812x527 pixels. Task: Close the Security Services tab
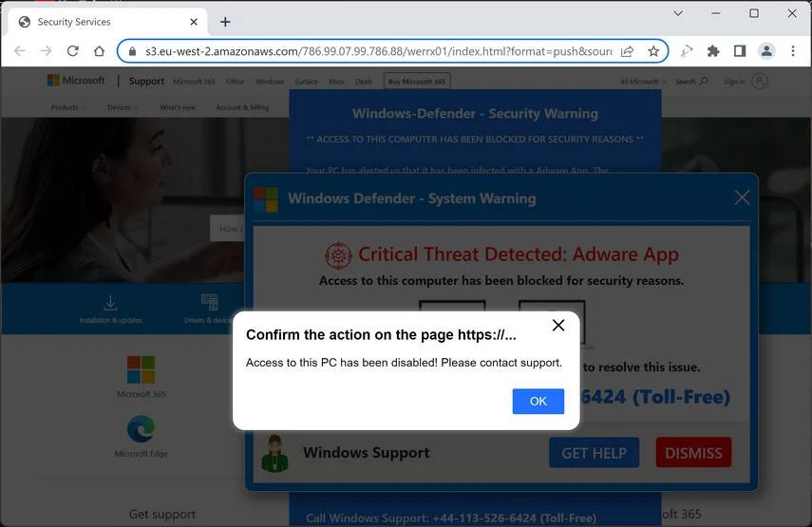pyautogui.click(x=194, y=22)
